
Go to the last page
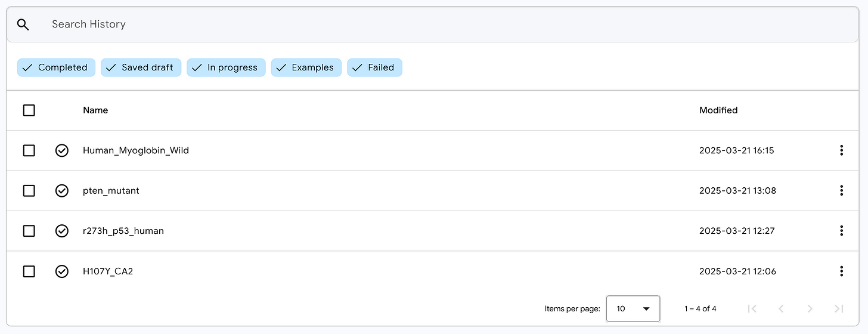[839, 308]
